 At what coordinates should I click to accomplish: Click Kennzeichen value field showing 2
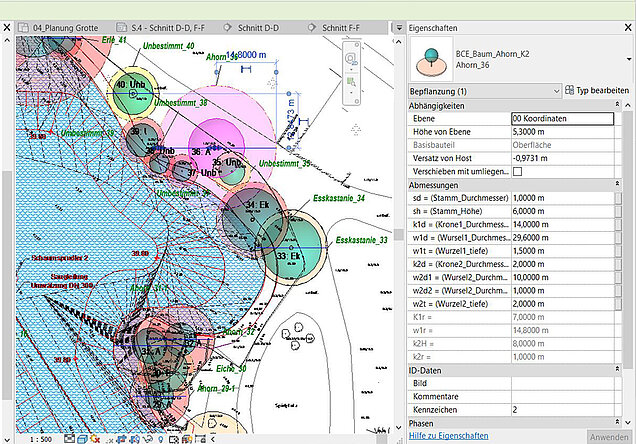[x=562, y=410]
